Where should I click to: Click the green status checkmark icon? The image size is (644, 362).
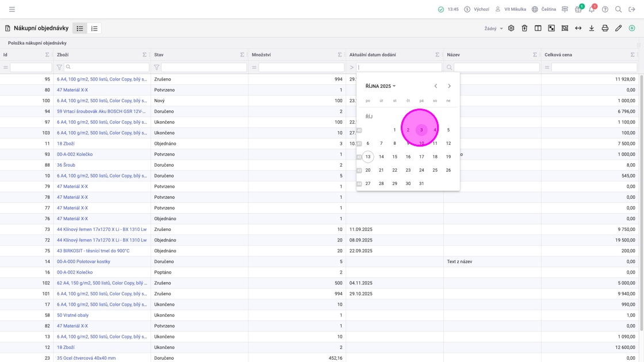tap(440, 9)
